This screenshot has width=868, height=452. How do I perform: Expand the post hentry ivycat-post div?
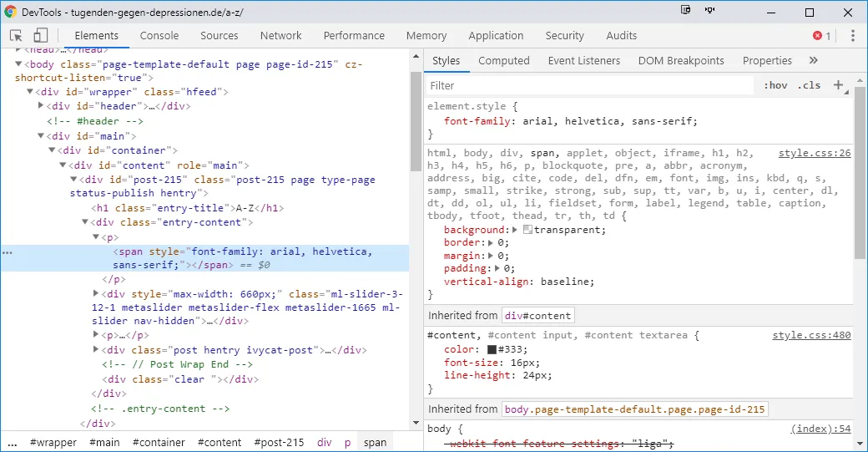tap(96, 349)
